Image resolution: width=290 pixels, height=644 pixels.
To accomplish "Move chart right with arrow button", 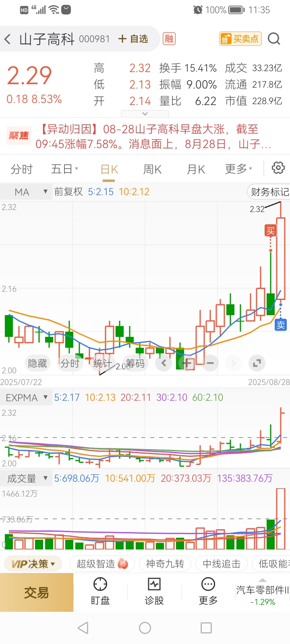I will click(x=233, y=363).
